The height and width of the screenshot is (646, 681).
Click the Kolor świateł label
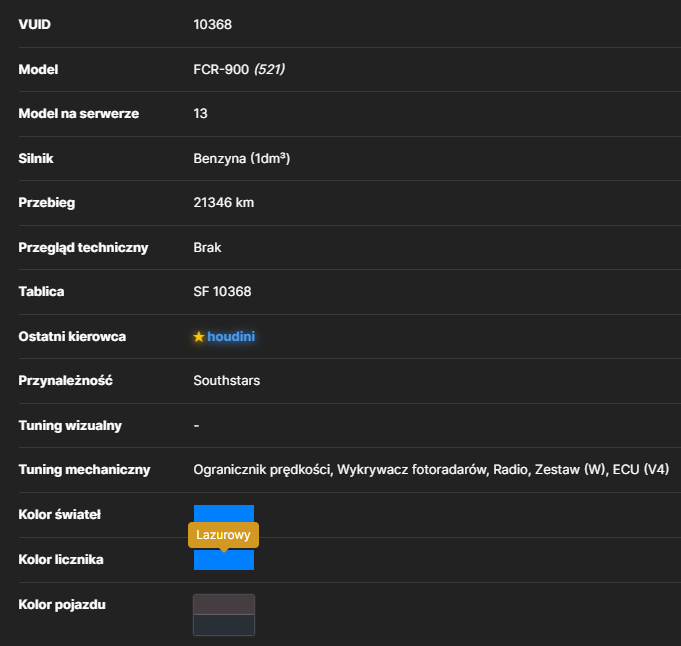pos(60,514)
